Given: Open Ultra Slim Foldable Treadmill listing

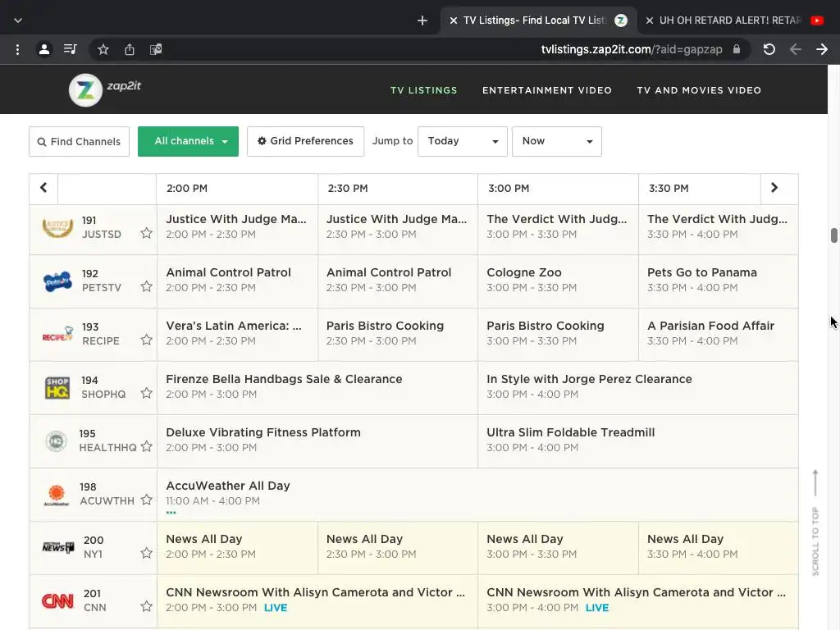Looking at the screenshot, I should 637,441.
